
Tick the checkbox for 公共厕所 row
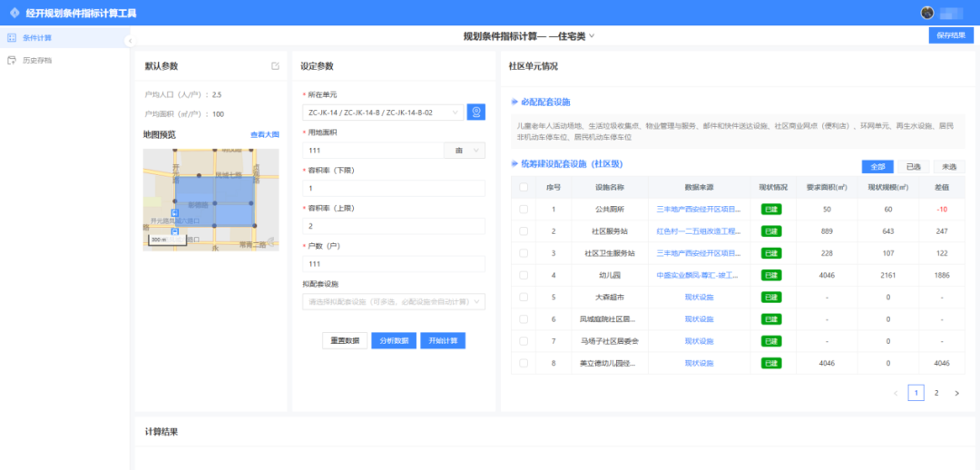(523, 209)
